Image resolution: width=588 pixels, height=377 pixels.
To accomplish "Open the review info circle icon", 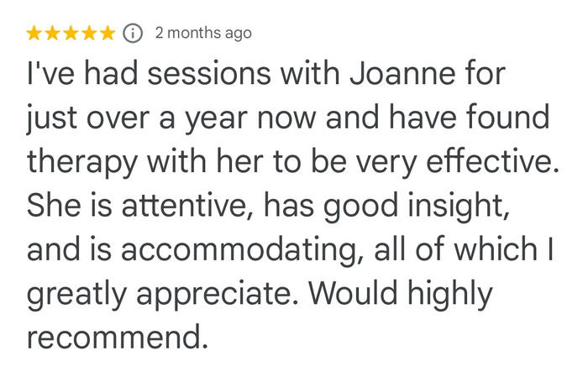I will (x=132, y=34).
